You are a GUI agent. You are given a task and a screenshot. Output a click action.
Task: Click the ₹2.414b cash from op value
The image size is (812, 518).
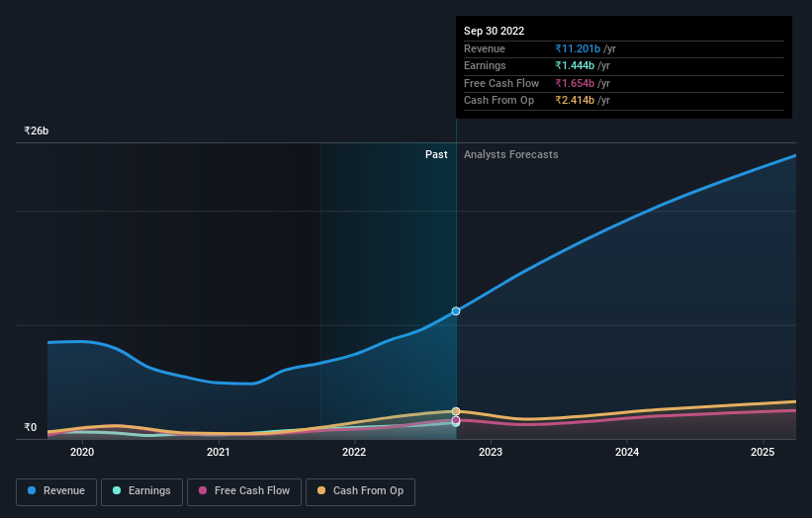(575, 101)
